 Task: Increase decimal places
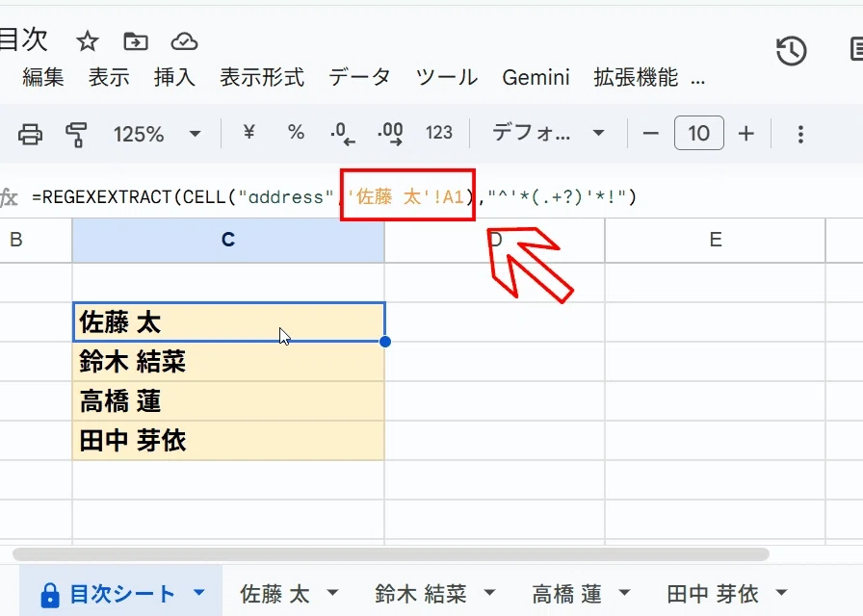[390, 134]
